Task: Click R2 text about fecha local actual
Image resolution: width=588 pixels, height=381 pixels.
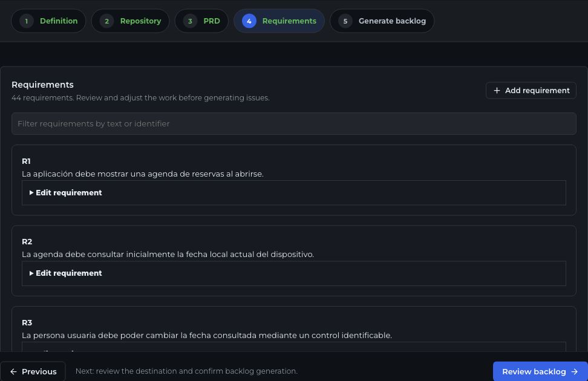Action: coord(168,254)
